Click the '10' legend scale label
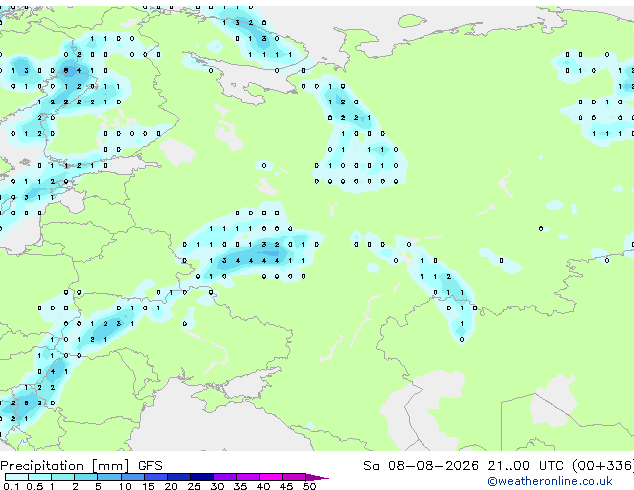This screenshot has height=490, width=634. pos(125,486)
